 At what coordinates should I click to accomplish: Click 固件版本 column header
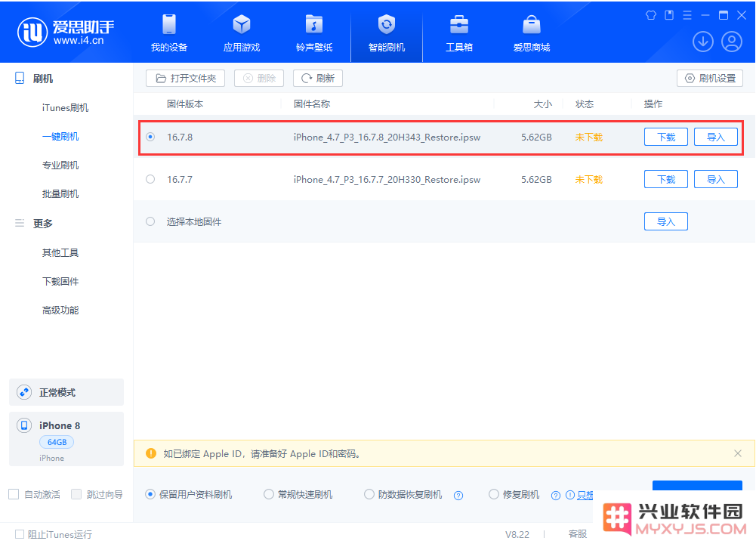coord(185,104)
